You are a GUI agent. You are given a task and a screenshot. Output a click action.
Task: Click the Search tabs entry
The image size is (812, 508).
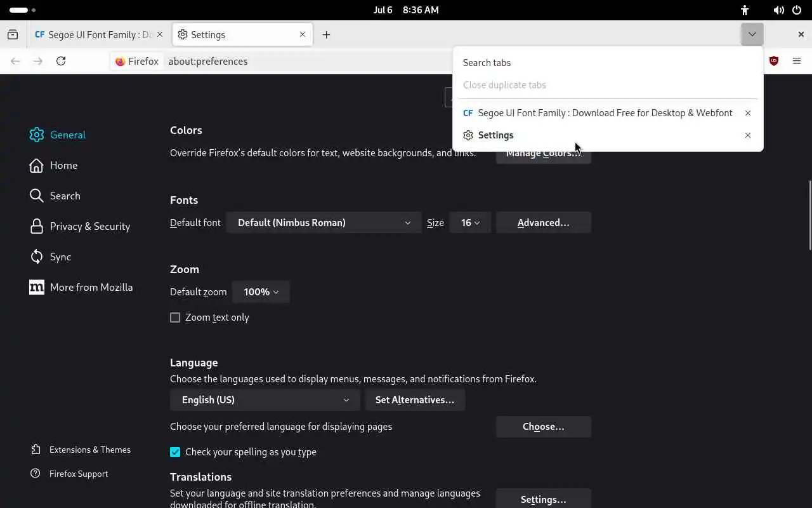[608, 63]
